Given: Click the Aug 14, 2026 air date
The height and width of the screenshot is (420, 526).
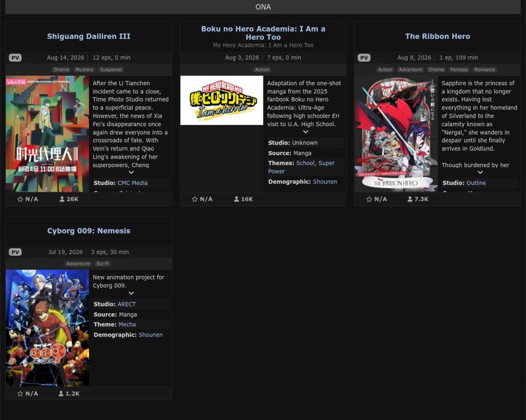Looking at the screenshot, I should pos(65,58).
